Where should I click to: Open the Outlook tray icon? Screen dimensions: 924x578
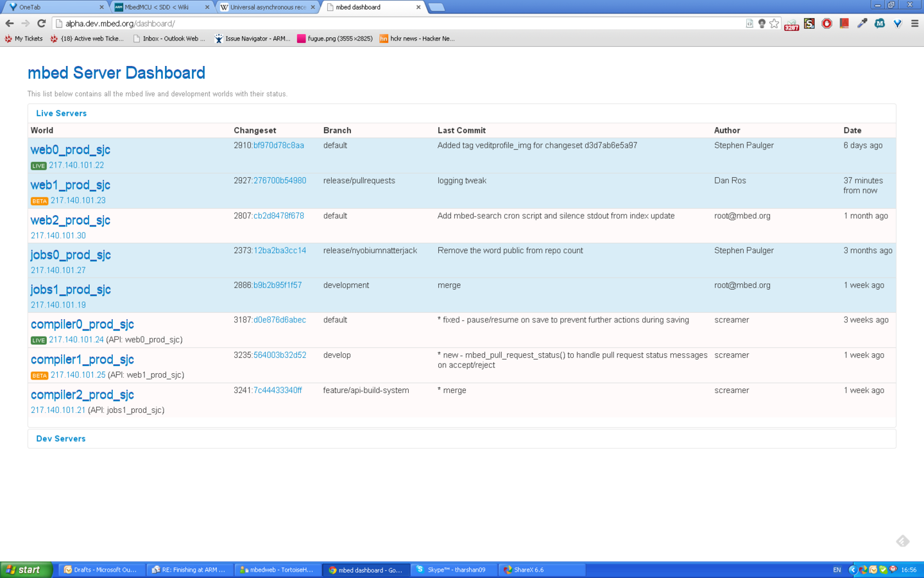tap(873, 570)
